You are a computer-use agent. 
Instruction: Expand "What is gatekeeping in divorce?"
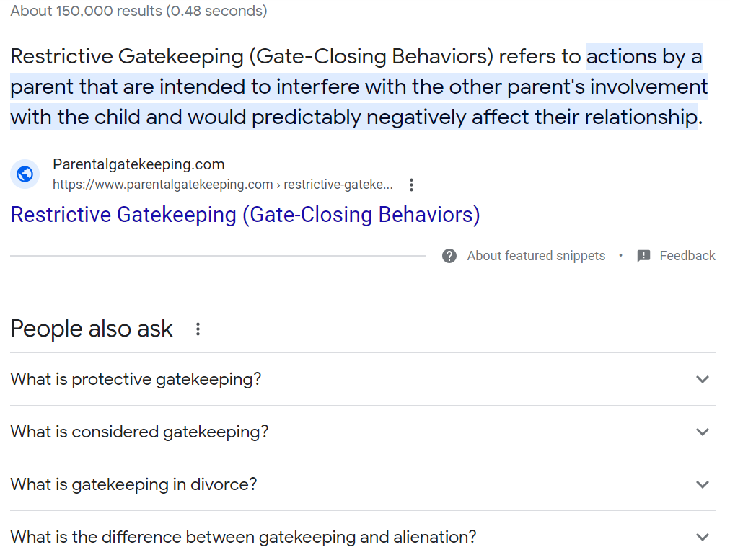click(702, 484)
